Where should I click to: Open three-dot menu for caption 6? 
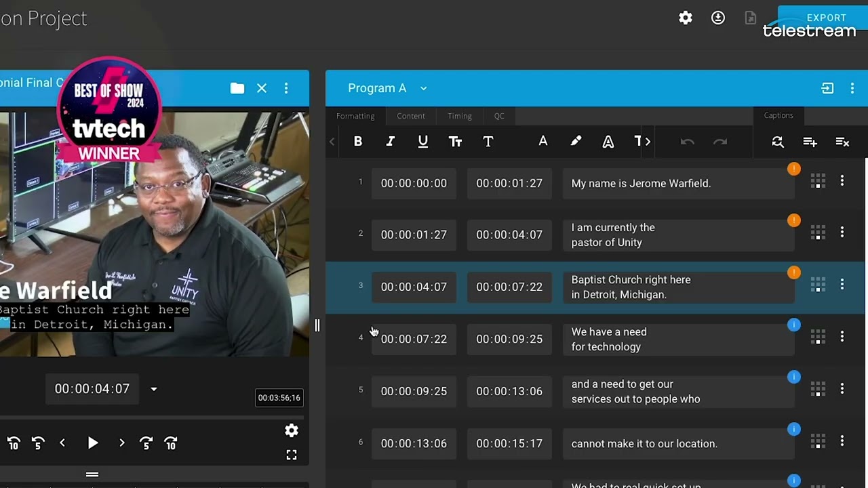pyautogui.click(x=842, y=441)
